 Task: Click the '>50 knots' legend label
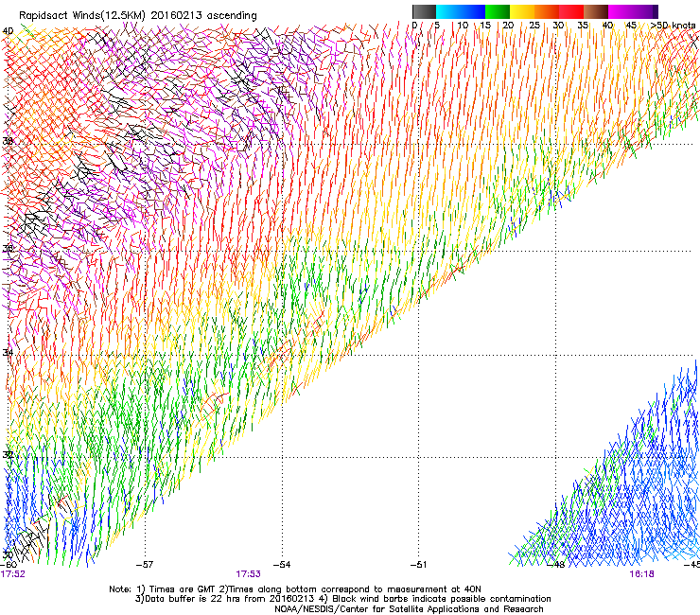click(673, 25)
